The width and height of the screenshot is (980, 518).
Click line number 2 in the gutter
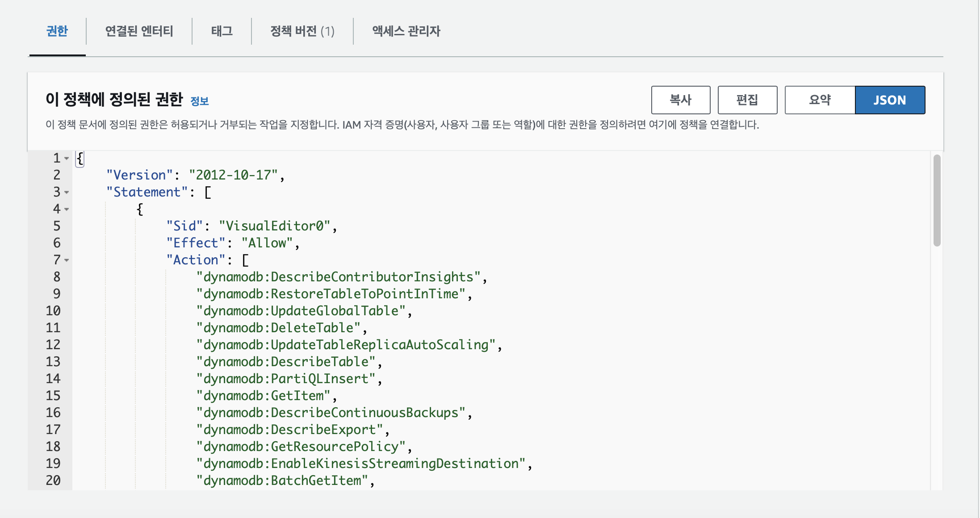57,175
